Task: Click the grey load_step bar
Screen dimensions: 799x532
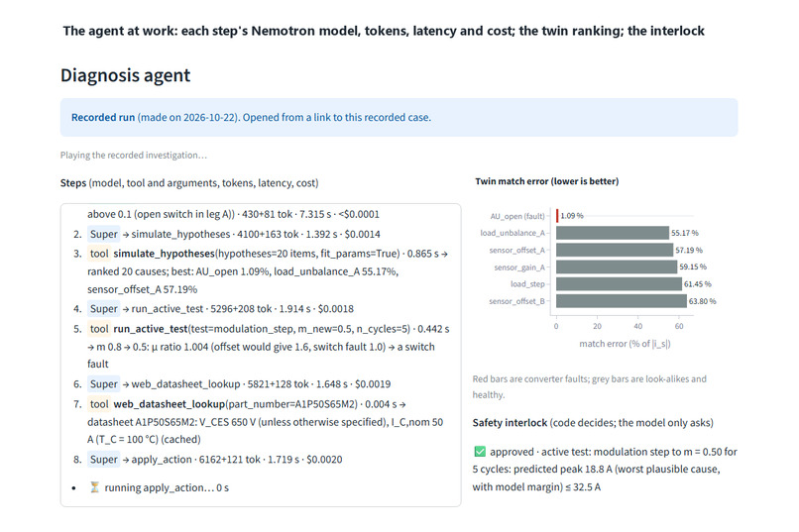Action: coord(619,284)
